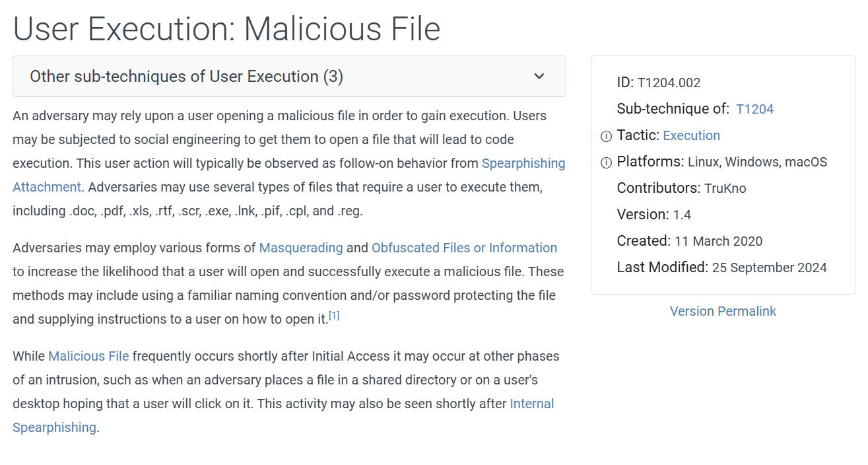This screenshot has width=868, height=465.
Task: Open parent technique T1204 link
Action: click(x=754, y=109)
